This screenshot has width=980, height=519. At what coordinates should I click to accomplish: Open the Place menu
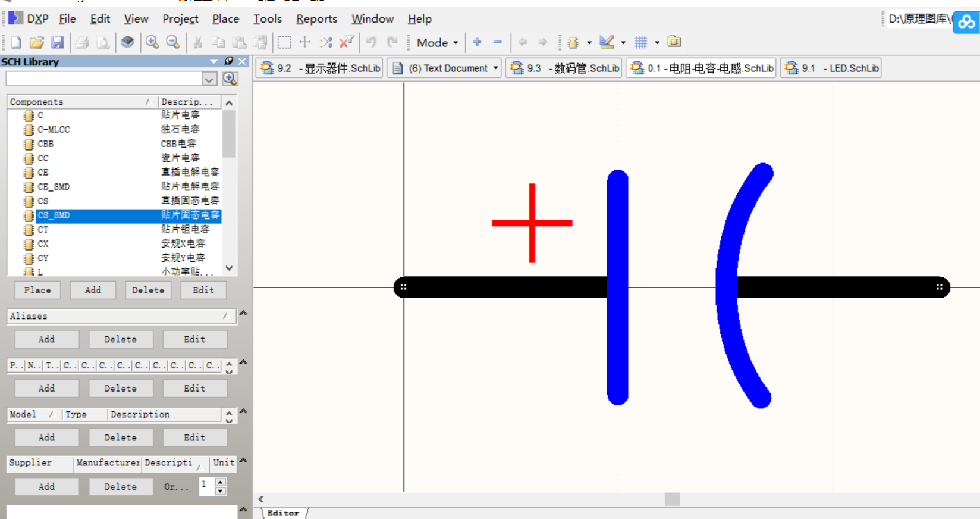point(226,19)
